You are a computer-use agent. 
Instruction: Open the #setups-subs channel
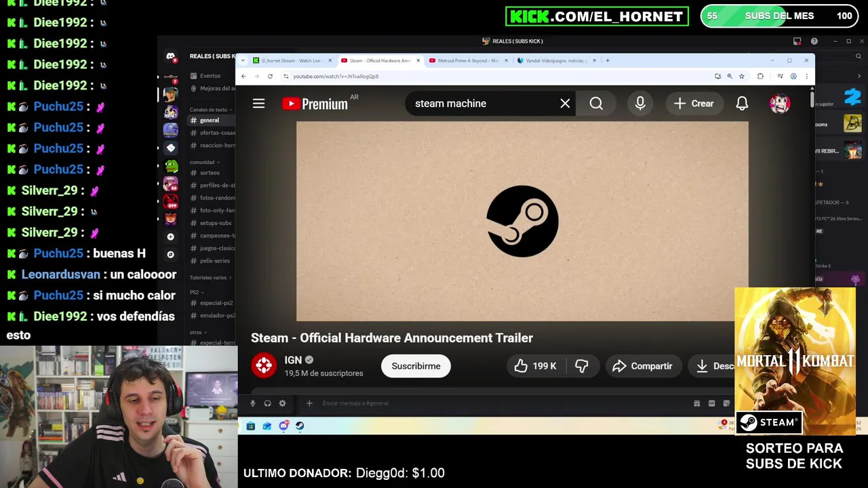(212, 223)
